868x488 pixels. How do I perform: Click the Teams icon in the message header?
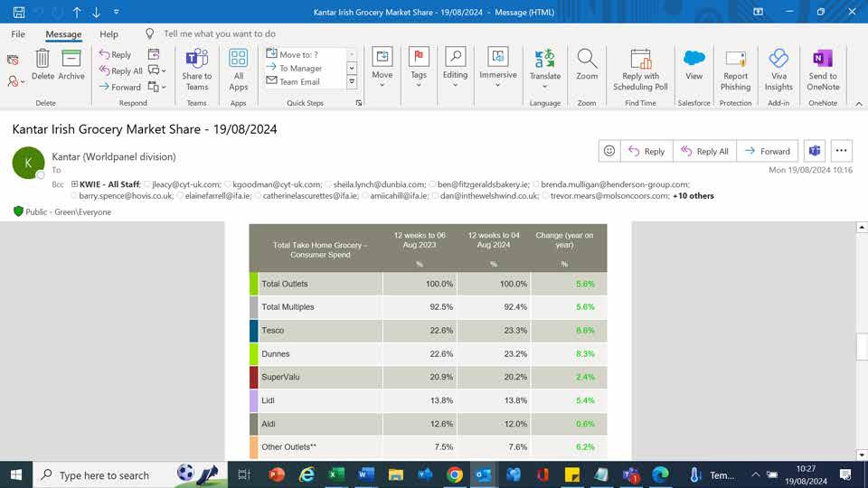click(815, 151)
